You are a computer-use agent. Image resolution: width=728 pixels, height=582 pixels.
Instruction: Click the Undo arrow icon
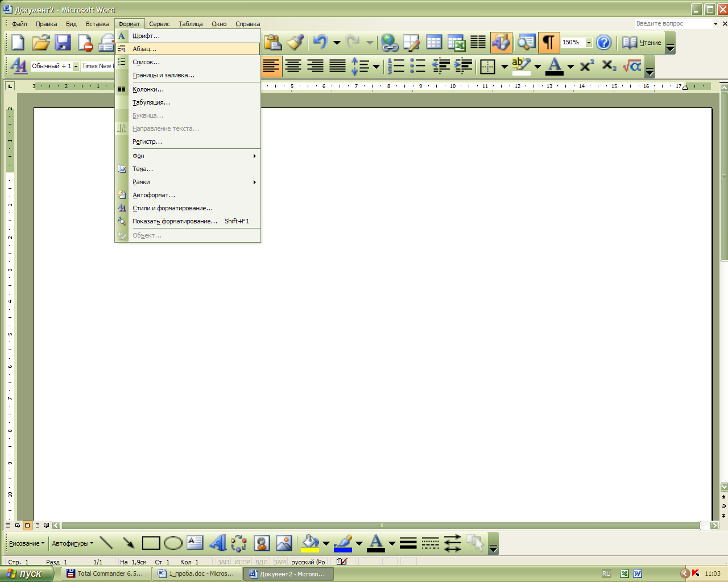click(x=320, y=43)
